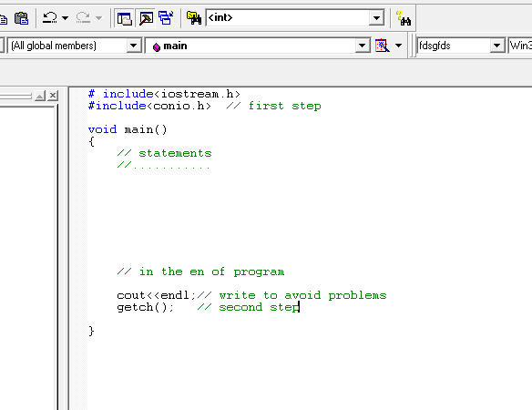Click the grayed Redo arrow icon
The image size is (532, 410).
83,17
